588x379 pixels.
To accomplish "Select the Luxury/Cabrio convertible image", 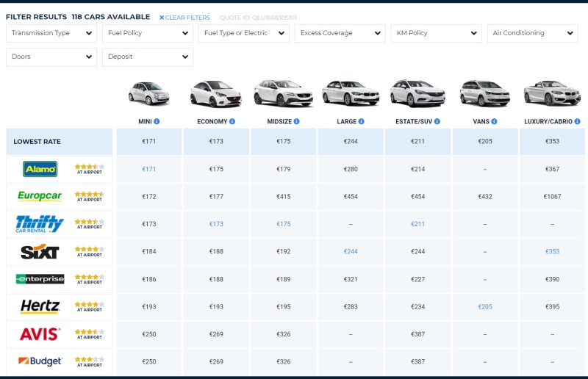I will (x=552, y=93).
